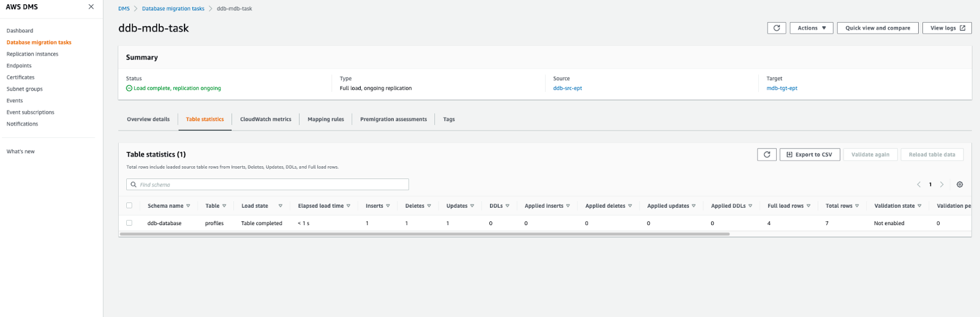Open Replication instances in sidebar
Viewport: 980px width, 317px height.
pyautogui.click(x=32, y=54)
